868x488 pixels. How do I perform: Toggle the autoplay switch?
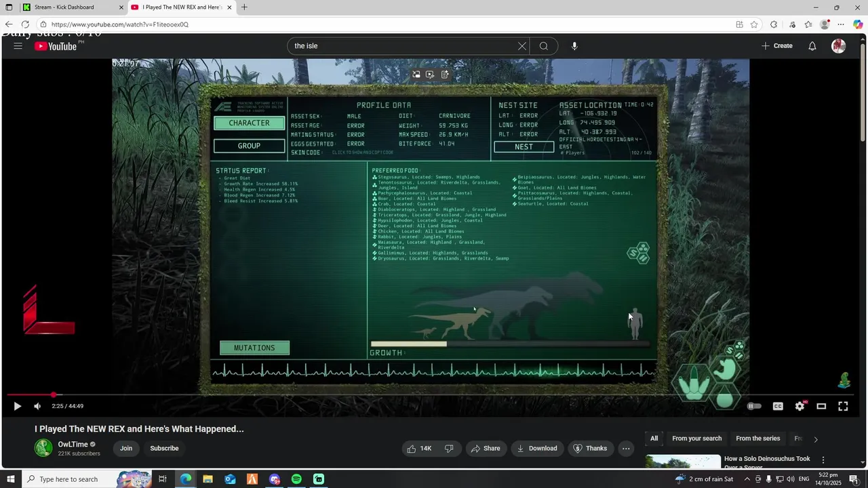(x=754, y=406)
